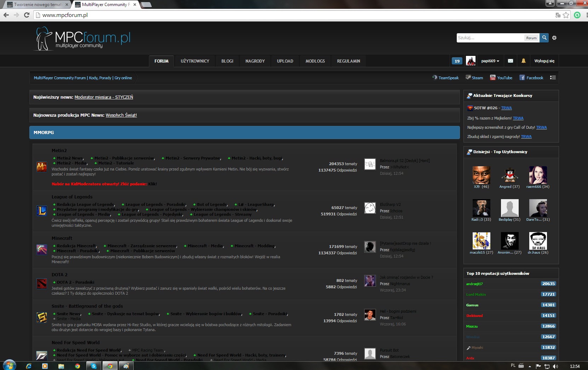Click the DOTA 2 forum icon
This screenshot has width=588, height=370.
[x=42, y=284]
